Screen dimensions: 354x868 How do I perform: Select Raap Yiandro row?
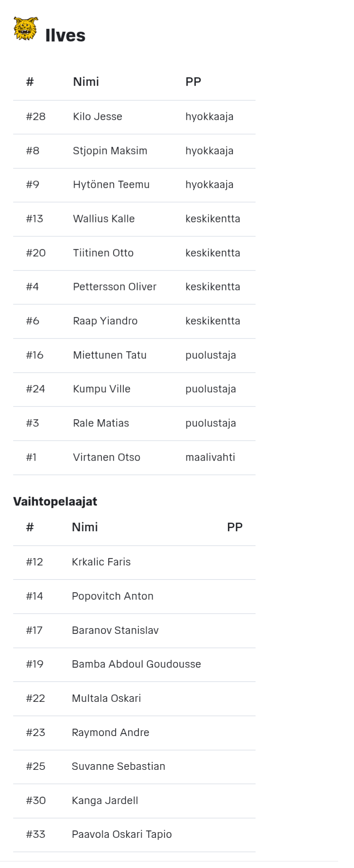[x=134, y=321]
